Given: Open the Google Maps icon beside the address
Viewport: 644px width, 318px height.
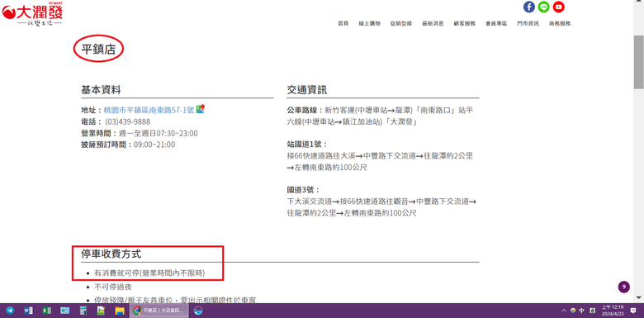Looking at the screenshot, I should [x=200, y=109].
